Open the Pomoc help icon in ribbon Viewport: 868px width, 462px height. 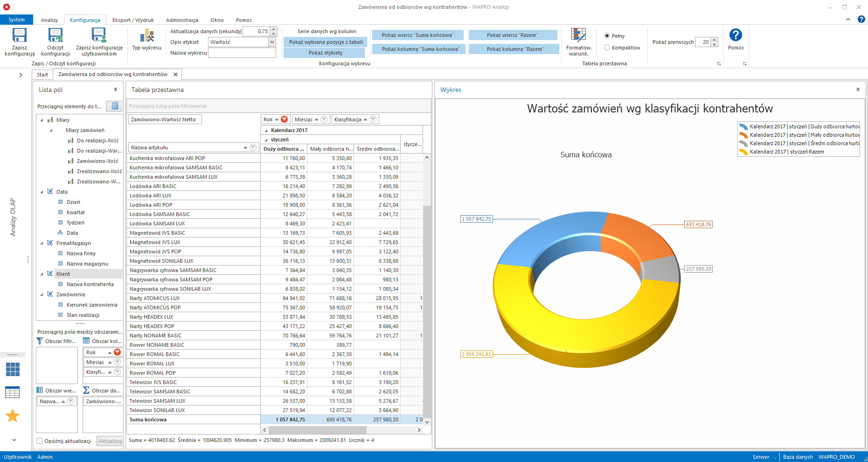click(x=736, y=36)
